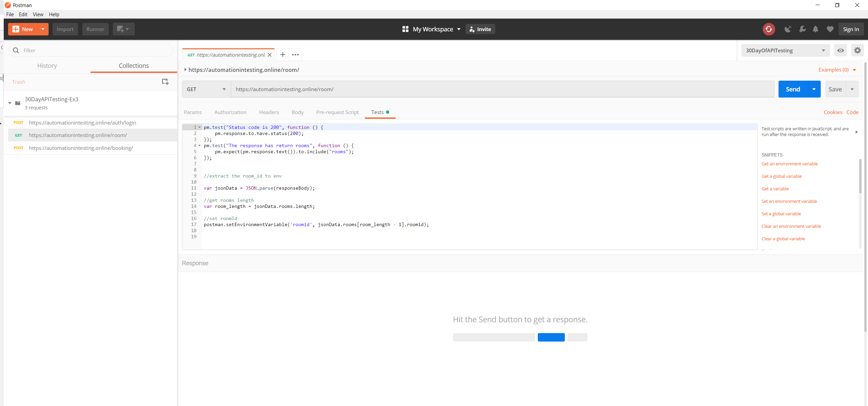Screen dimensions: 868x406
Task: Toggle environment quick look eye icon
Action: point(840,50)
